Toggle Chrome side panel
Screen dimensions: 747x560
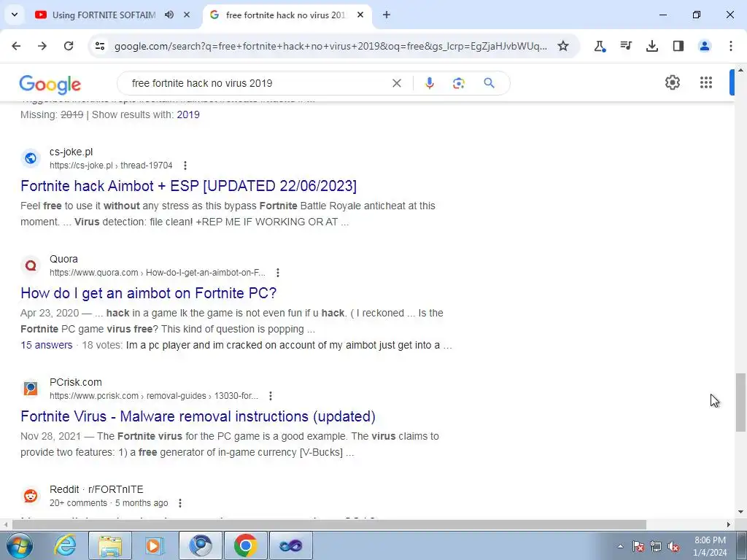click(678, 46)
